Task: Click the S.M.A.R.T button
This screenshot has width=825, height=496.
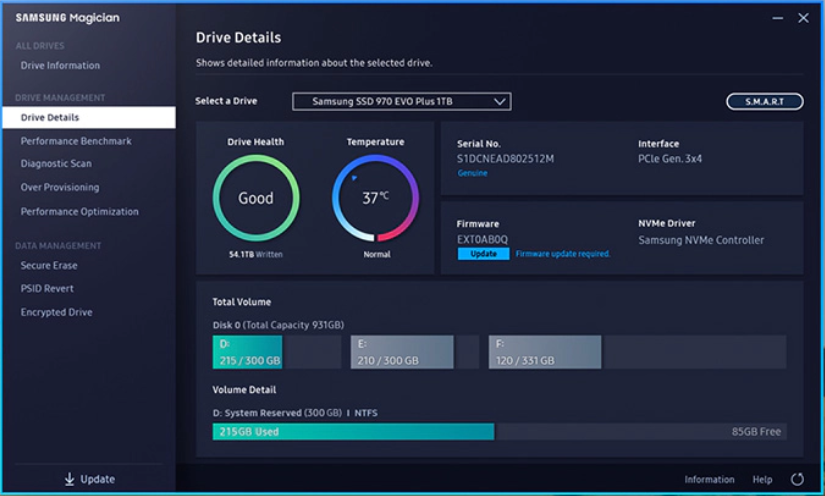Action: point(764,102)
